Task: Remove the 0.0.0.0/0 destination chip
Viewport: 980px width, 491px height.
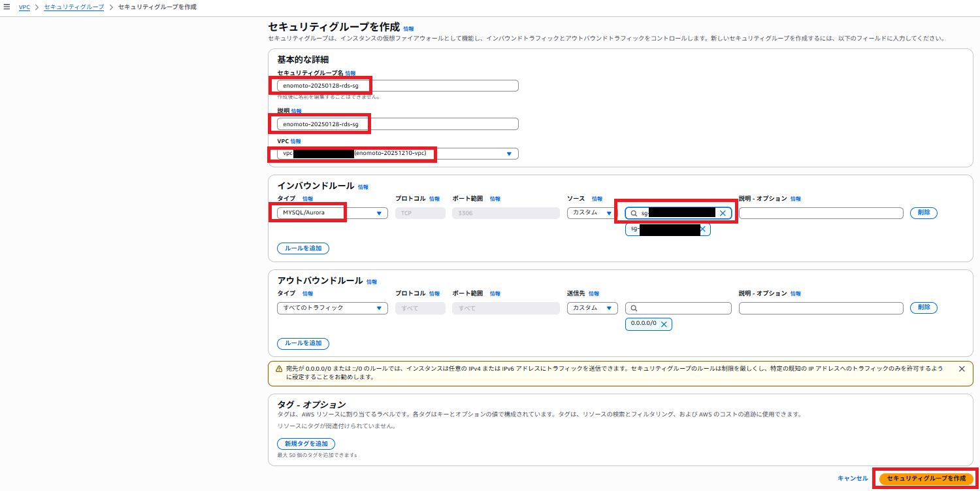Action: coord(664,324)
